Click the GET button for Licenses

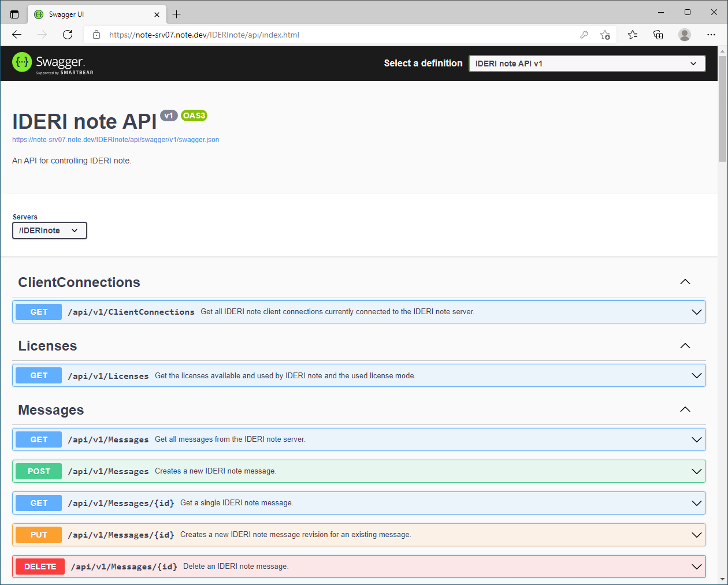(x=39, y=375)
